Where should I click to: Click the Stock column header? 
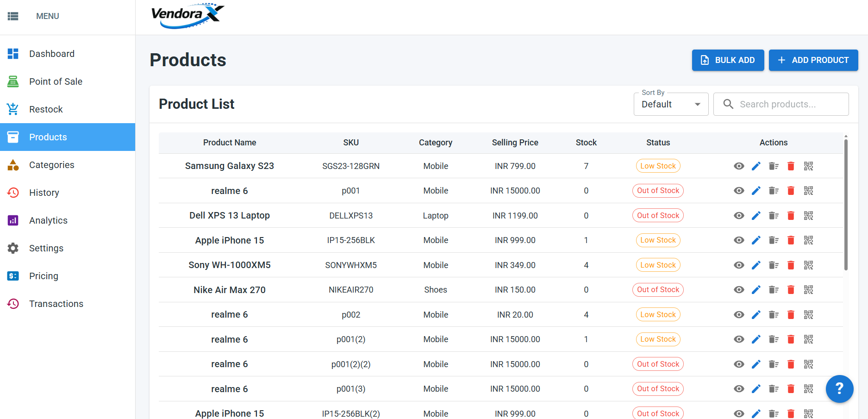(586, 143)
